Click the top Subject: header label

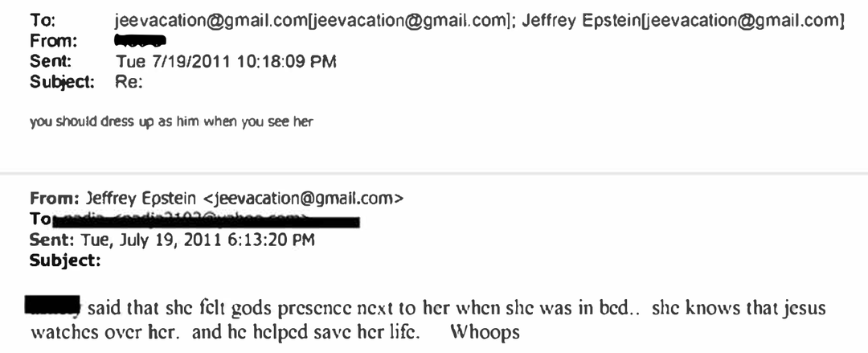click(x=62, y=80)
